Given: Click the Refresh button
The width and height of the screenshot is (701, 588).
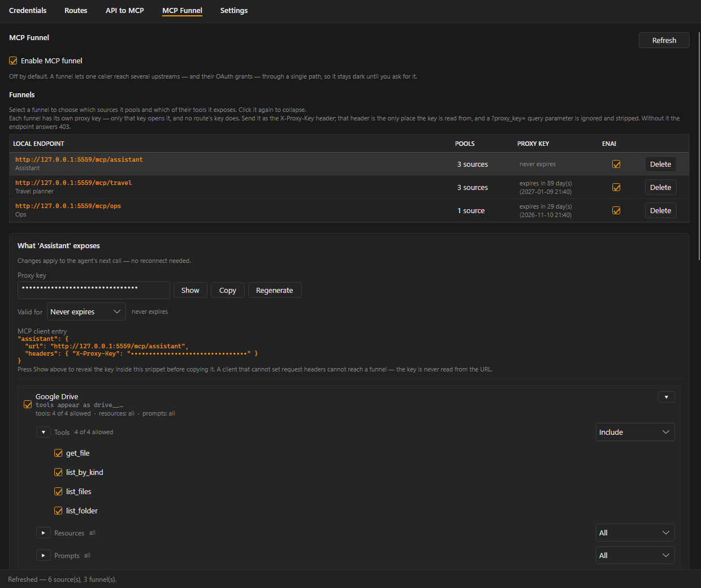Looking at the screenshot, I should 664,40.
